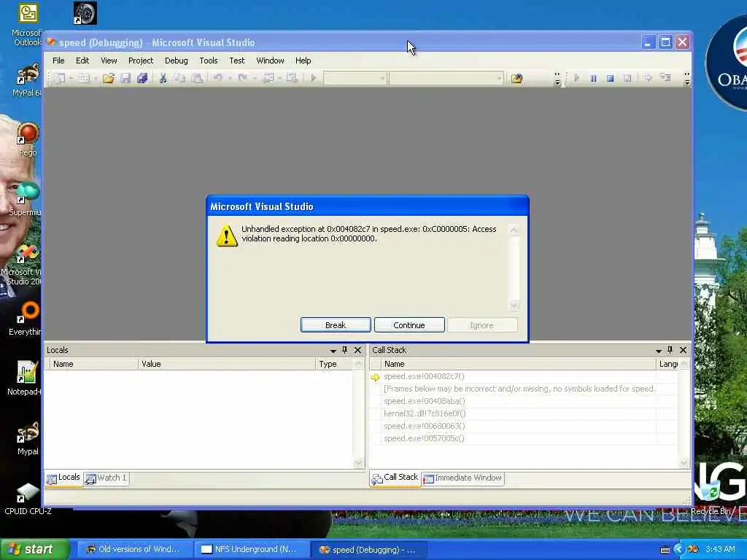
Task: Open the Debug menu
Action: (177, 61)
